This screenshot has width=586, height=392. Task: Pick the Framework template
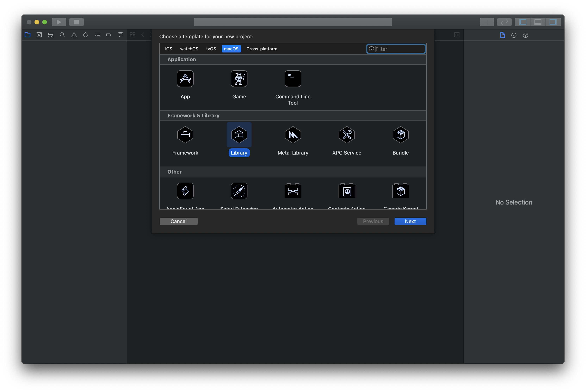pyautogui.click(x=185, y=135)
